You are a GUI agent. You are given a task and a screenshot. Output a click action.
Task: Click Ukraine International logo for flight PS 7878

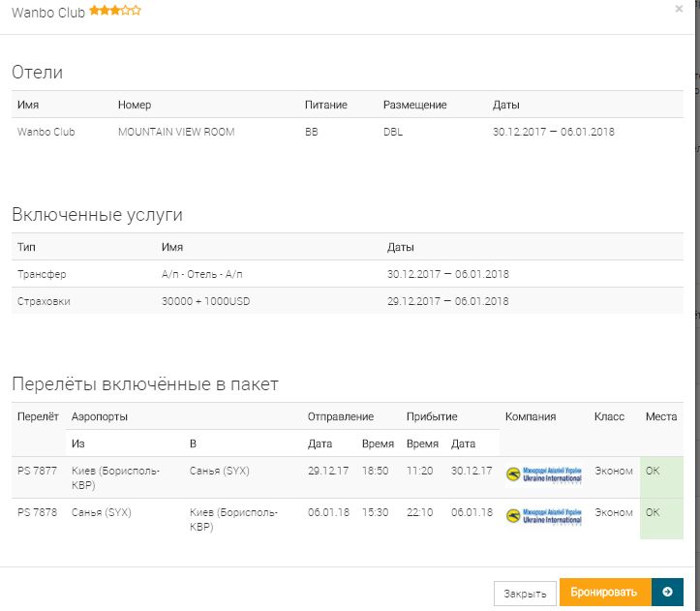tap(544, 516)
